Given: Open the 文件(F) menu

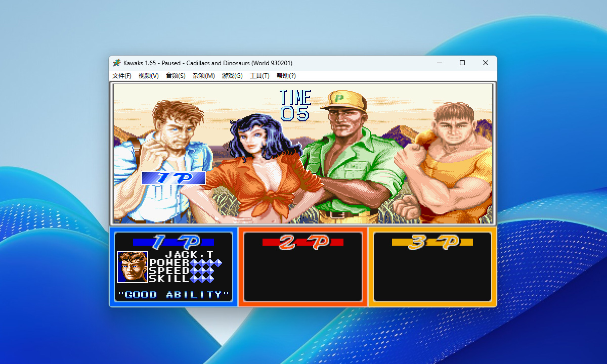Looking at the screenshot, I should [x=121, y=76].
